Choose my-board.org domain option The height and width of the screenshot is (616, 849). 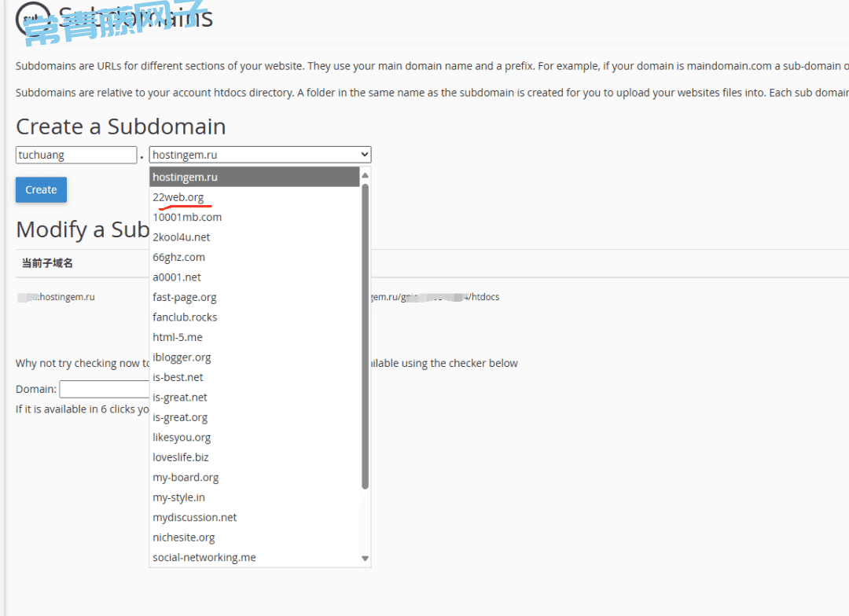[255, 478]
